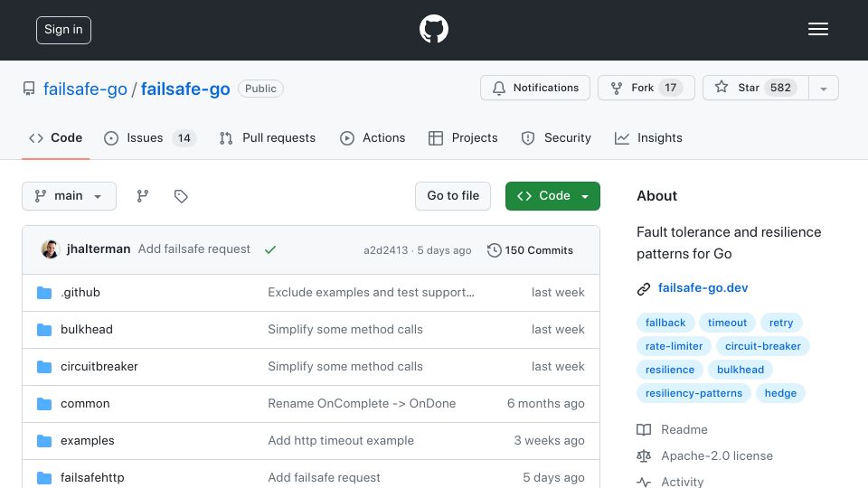Select the fallback topic tag
Screen dimensions: 868x488
pos(665,323)
